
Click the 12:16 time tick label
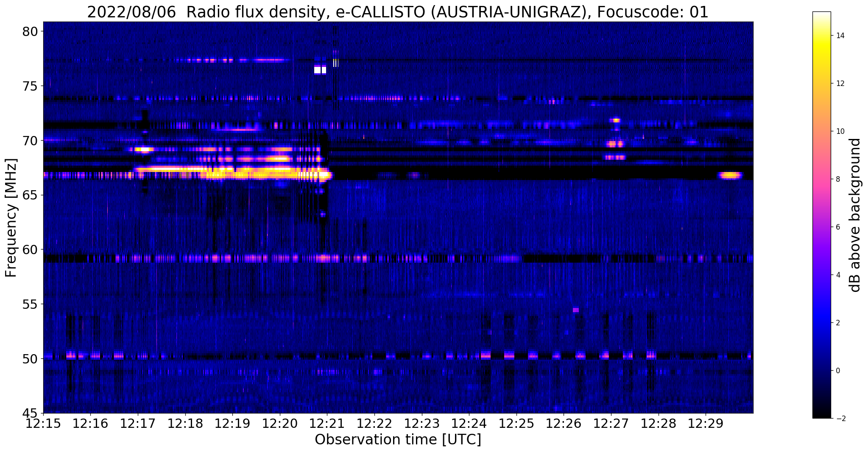(x=90, y=424)
